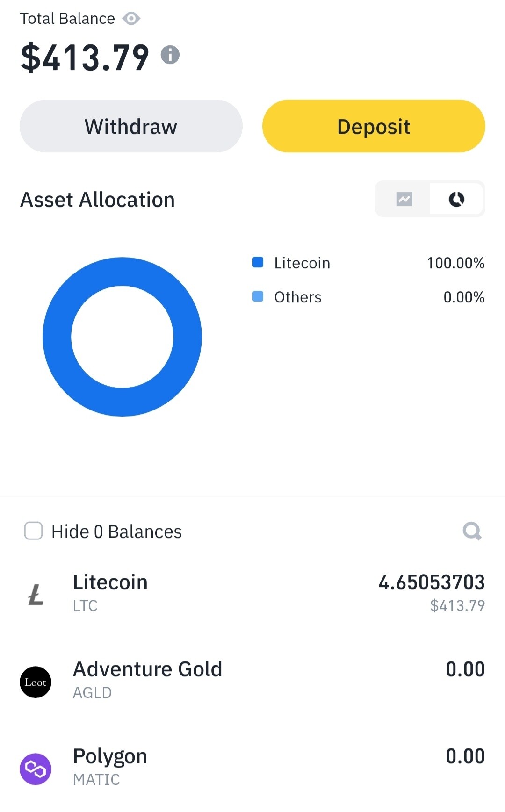The height and width of the screenshot is (812, 505).
Task: Tap the purple Polygon logo
Action: pos(36,769)
